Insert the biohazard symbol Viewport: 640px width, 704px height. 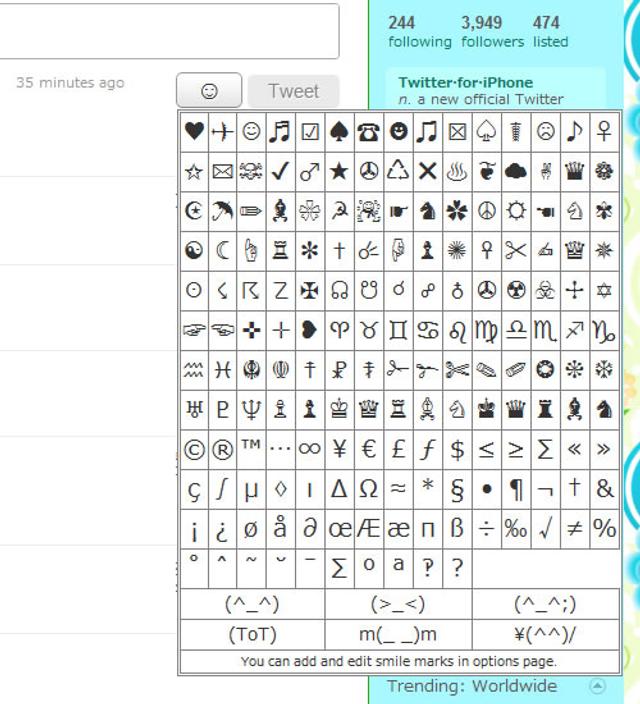pyautogui.click(x=545, y=290)
